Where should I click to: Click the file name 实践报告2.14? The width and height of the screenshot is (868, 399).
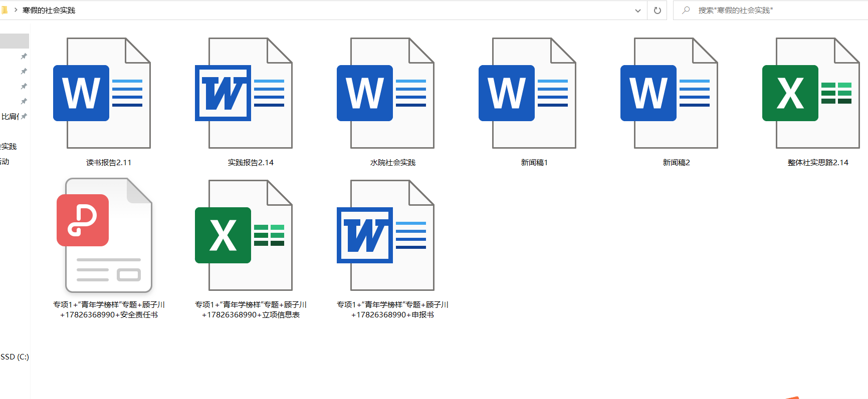pyautogui.click(x=251, y=163)
